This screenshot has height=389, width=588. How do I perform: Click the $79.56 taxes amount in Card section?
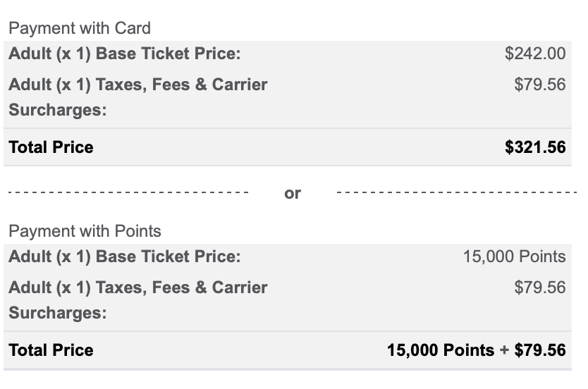pos(539,85)
